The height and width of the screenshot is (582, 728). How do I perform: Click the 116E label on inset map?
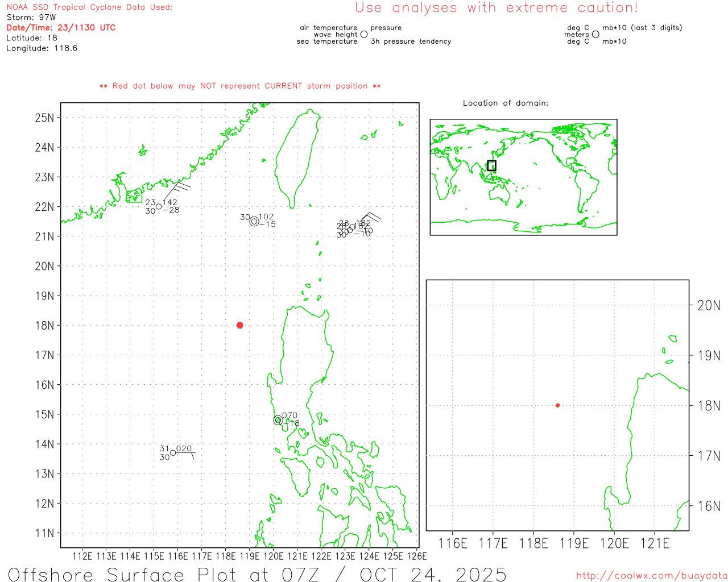coord(453,543)
